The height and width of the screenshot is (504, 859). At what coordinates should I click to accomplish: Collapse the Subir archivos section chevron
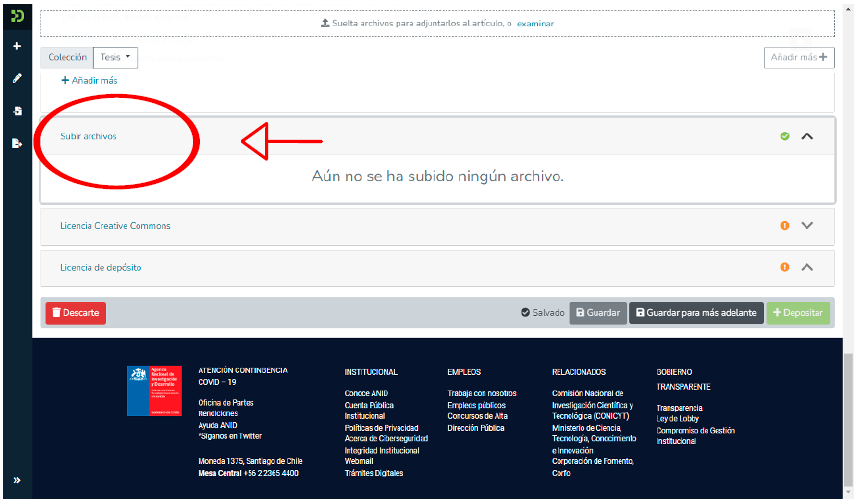pyautogui.click(x=807, y=136)
